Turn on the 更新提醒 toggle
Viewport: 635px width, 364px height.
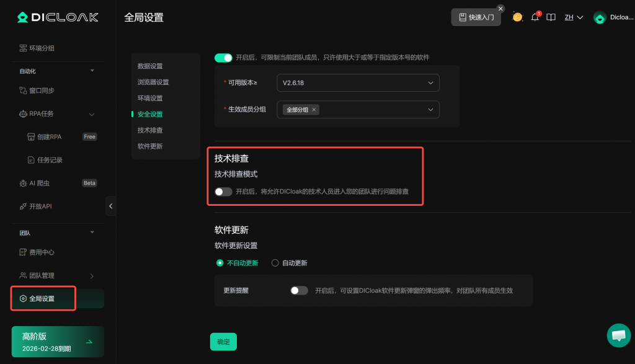point(299,290)
